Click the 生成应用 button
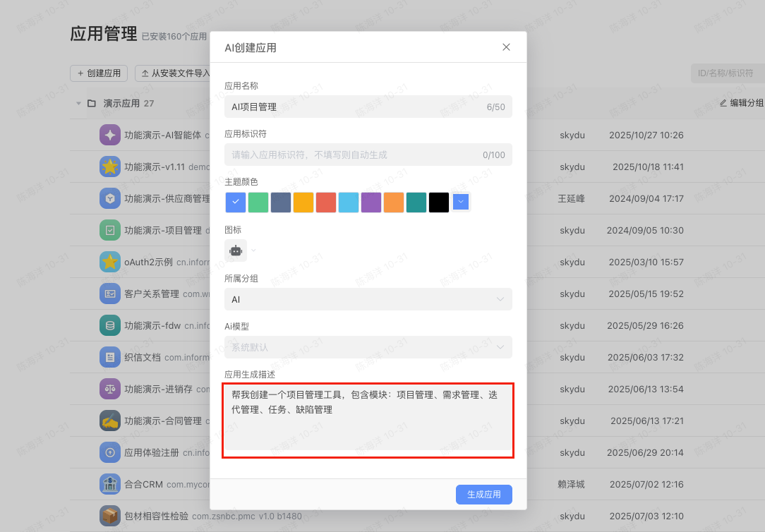The image size is (765, 532). [483, 494]
